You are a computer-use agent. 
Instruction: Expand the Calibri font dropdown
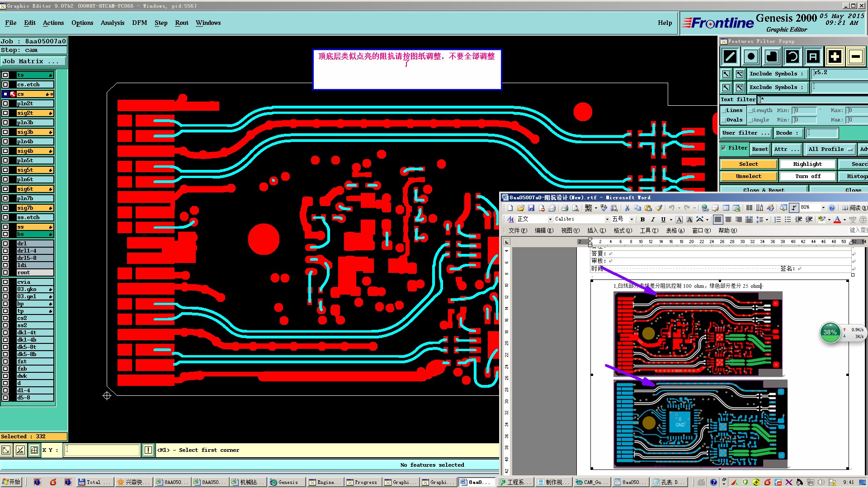tap(607, 220)
